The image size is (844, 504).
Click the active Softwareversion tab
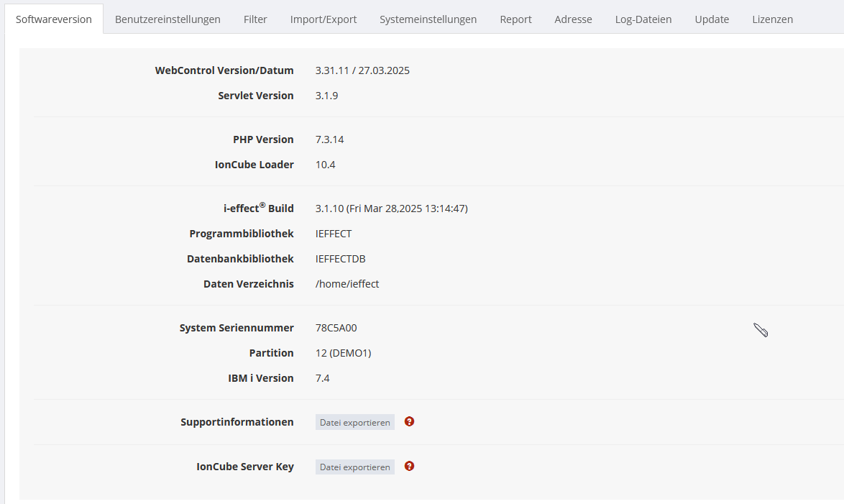(54, 19)
